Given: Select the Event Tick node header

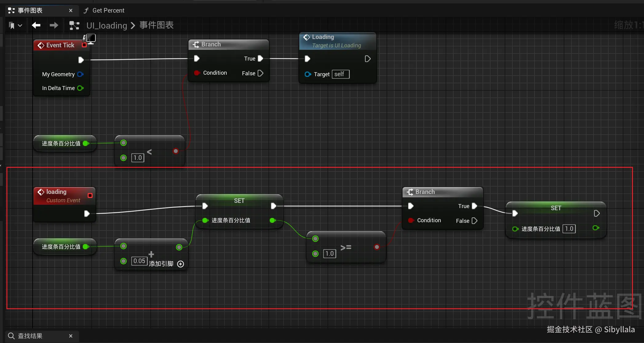Looking at the screenshot, I should (60, 45).
